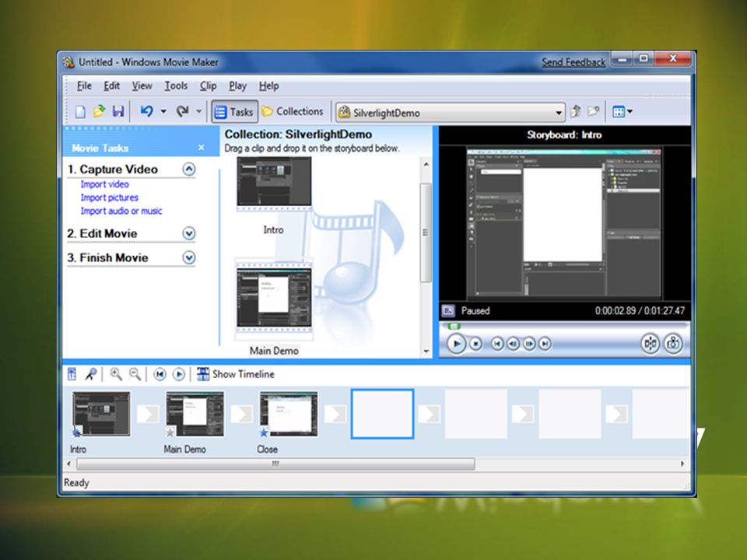The height and width of the screenshot is (560, 747).
Task: Click the video effect star on Close clip
Action: pos(264,432)
